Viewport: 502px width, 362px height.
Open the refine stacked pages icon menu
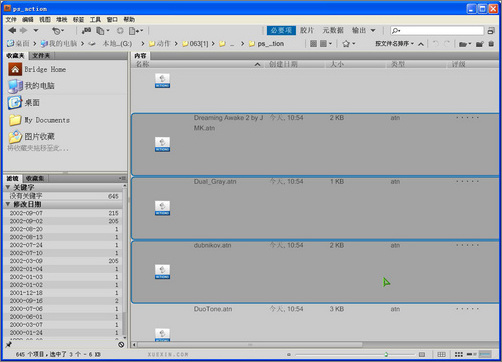pos(102,31)
